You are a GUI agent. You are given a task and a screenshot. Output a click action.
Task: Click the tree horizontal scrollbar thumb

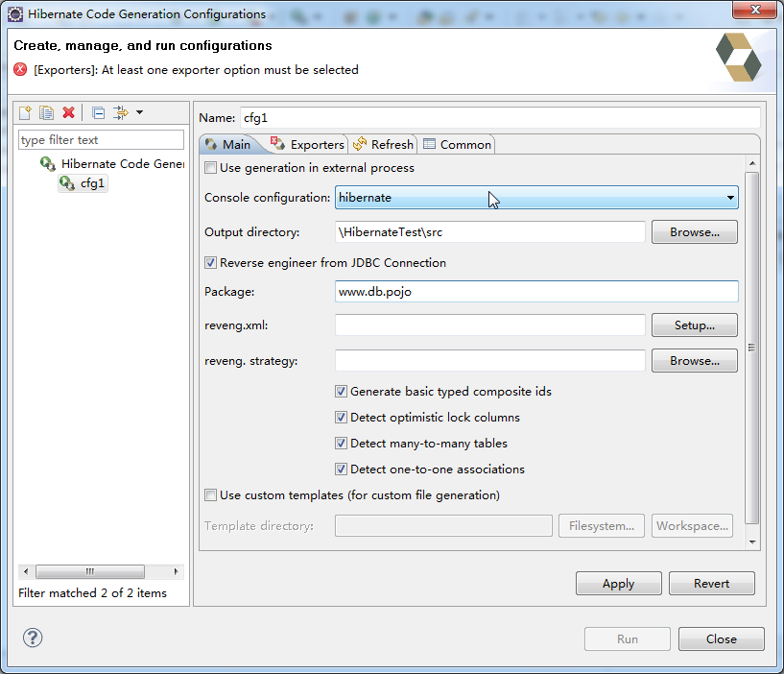[90, 571]
